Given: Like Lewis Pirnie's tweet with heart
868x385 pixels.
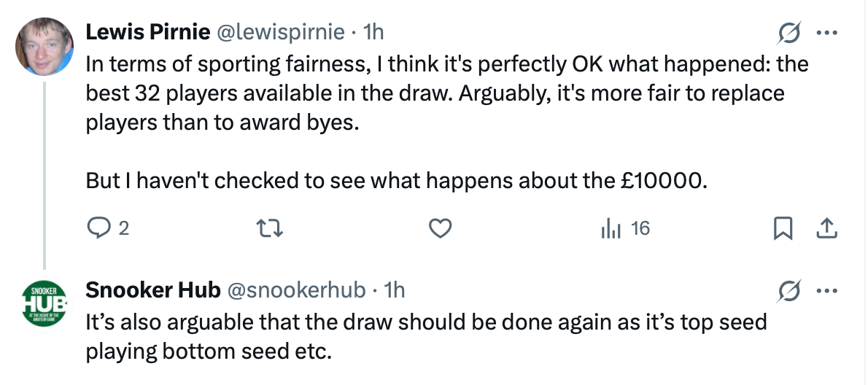Looking at the screenshot, I should (438, 229).
